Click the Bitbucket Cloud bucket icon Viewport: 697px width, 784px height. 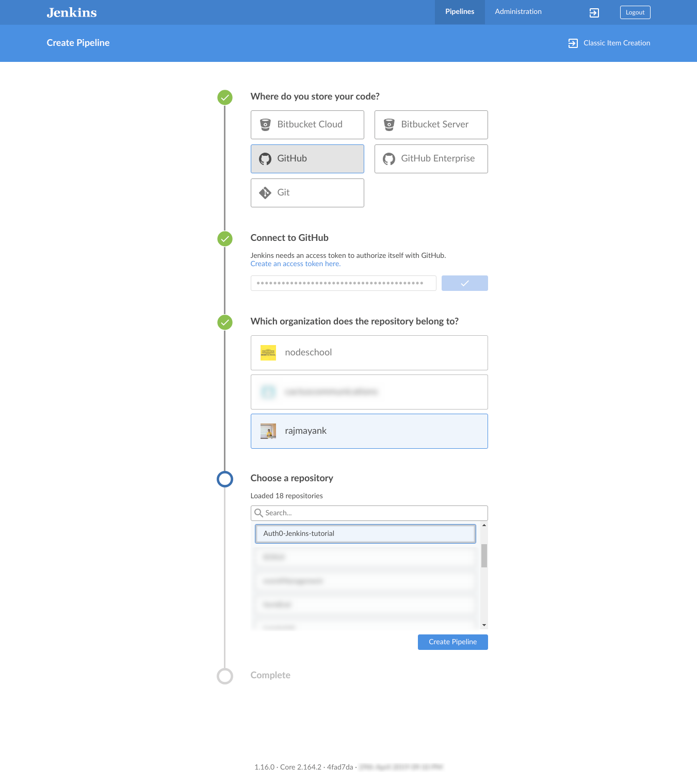point(265,125)
